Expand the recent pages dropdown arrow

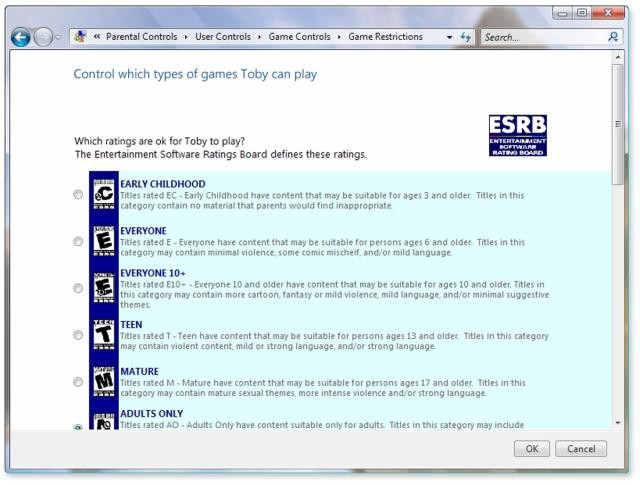[58, 37]
